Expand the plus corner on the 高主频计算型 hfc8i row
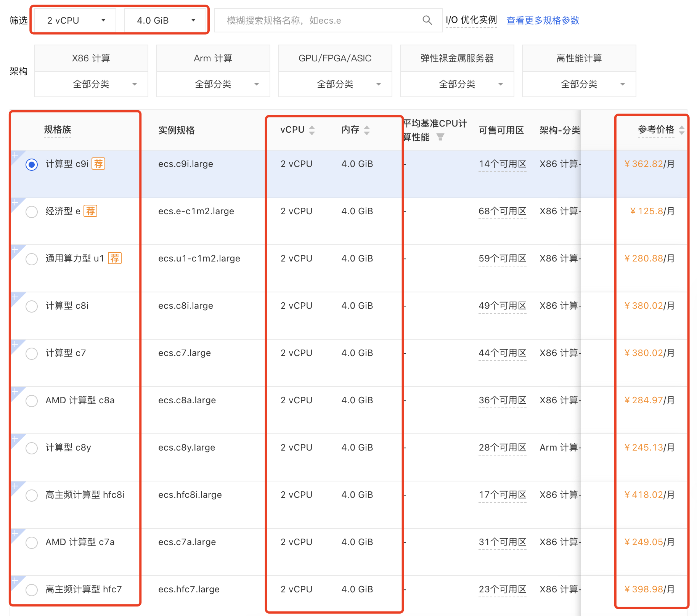Image resolution: width=697 pixels, height=616 pixels. click(16, 486)
